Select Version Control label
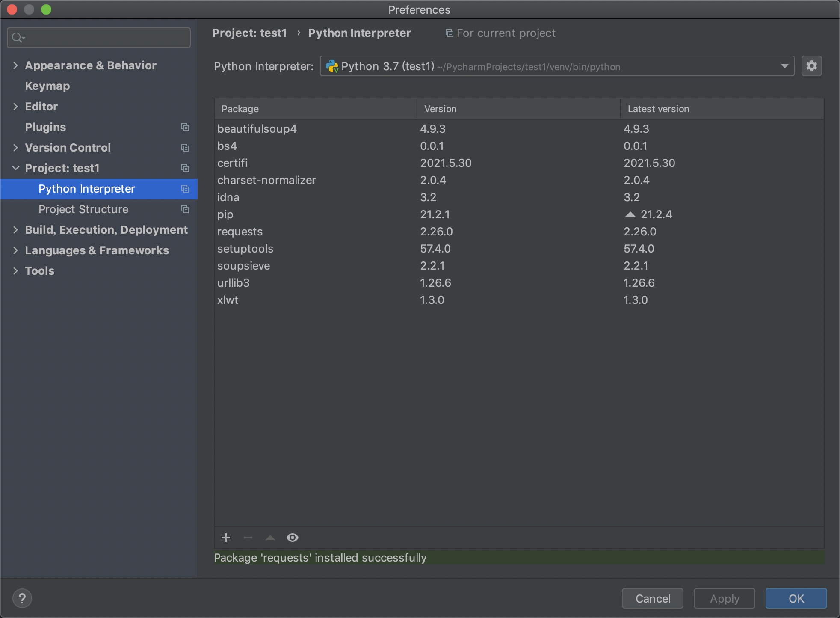Viewport: 840px width, 618px height. 68,148
